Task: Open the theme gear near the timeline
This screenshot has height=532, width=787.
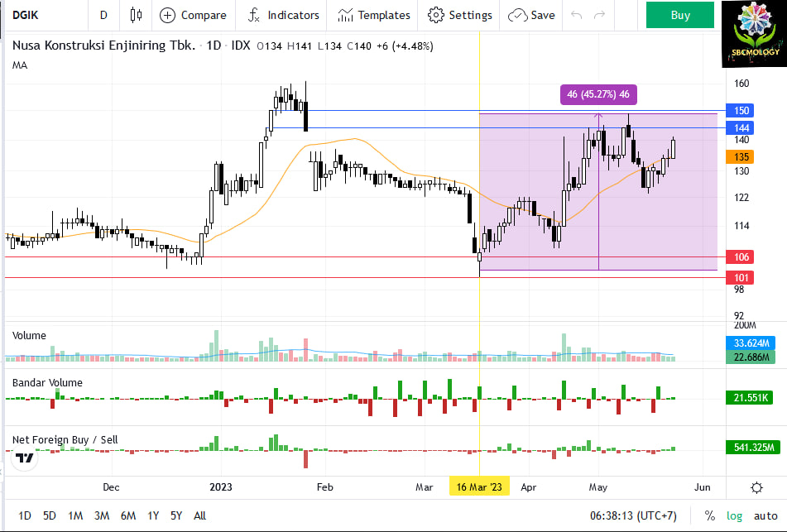Action: pyautogui.click(x=756, y=487)
